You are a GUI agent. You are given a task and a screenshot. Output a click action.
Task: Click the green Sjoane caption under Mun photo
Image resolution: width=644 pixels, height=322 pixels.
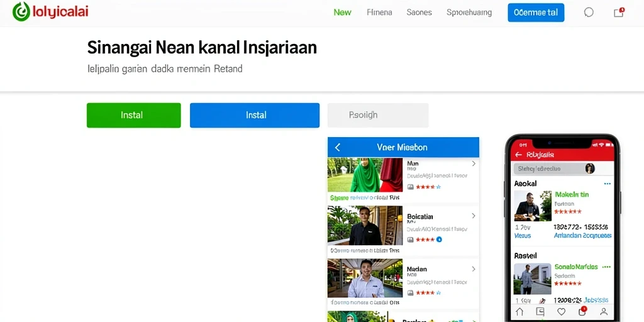click(x=339, y=197)
